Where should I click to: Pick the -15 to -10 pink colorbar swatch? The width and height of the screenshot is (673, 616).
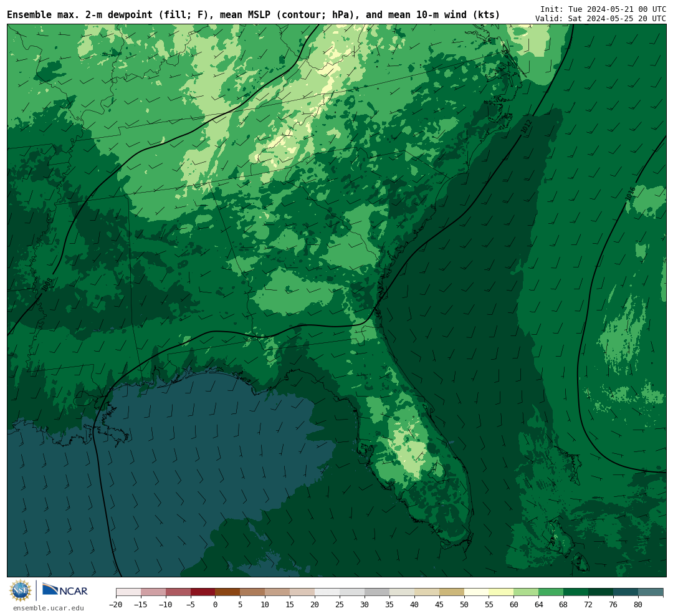pyautogui.click(x=153, y=592)
